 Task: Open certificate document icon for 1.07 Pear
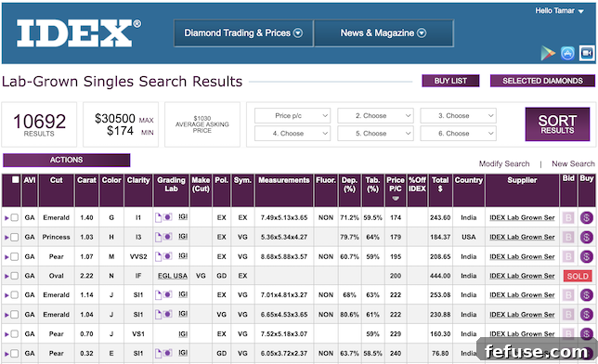158,256
